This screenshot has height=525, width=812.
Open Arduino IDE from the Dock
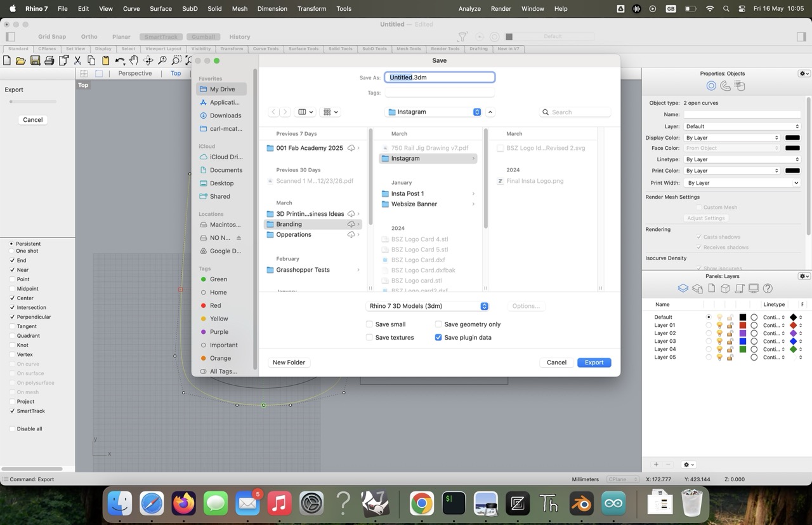tap(613, 504)
